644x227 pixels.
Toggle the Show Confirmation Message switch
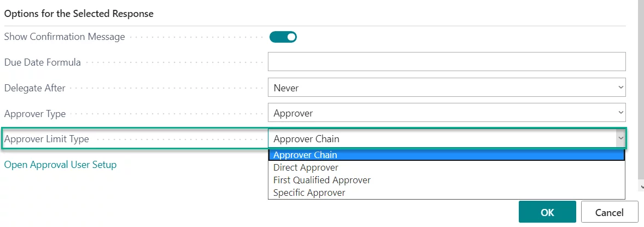pyautogui.click(x=283, y=37)
